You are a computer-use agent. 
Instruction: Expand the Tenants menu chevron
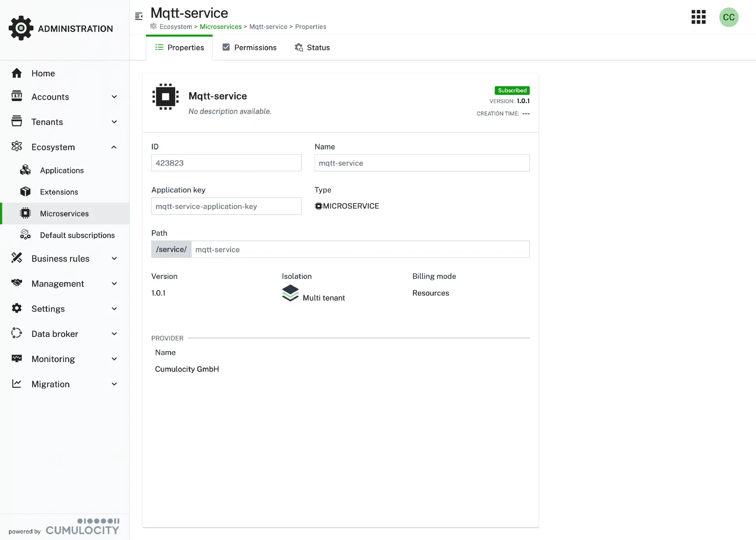click(114, 122)
